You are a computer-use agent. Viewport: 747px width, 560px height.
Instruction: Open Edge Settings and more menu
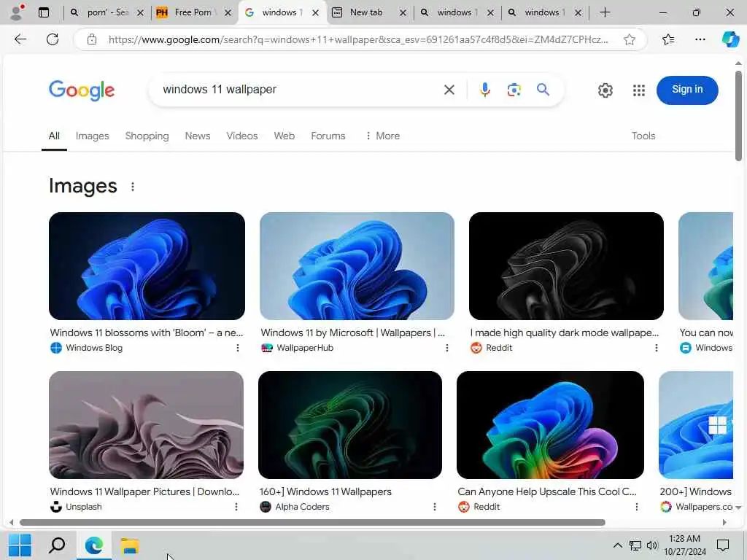click(700, 39)
